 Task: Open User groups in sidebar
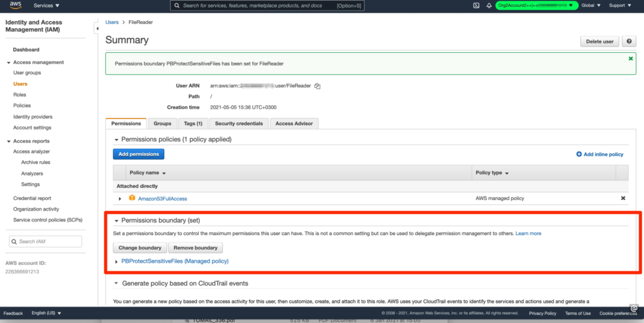[x=27, y=73]
